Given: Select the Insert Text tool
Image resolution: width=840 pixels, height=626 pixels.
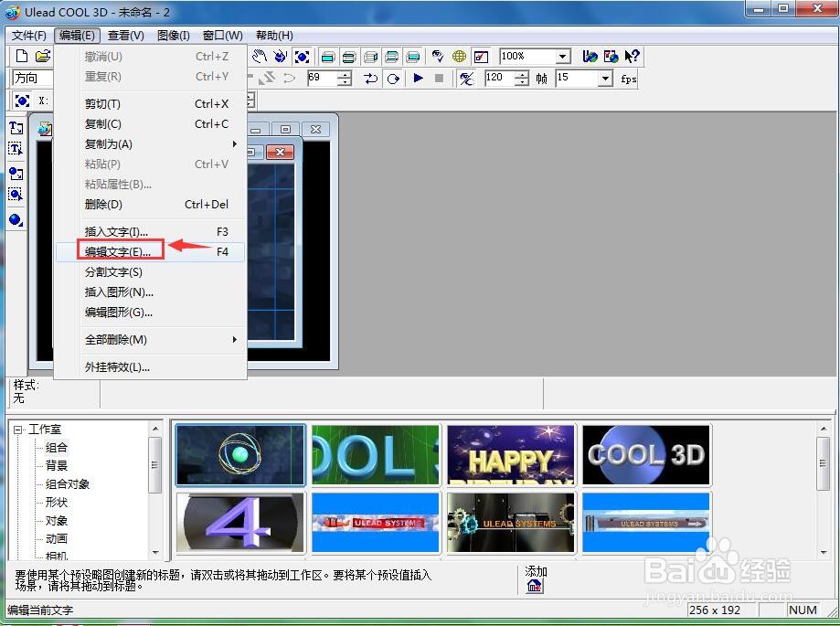Looking at the screenshot, I should tap(16, 128).
